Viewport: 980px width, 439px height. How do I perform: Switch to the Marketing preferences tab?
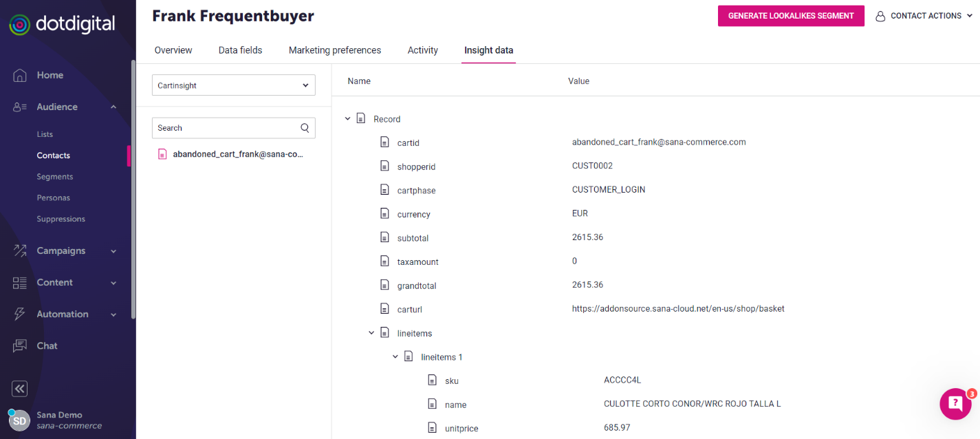(335, 50)
